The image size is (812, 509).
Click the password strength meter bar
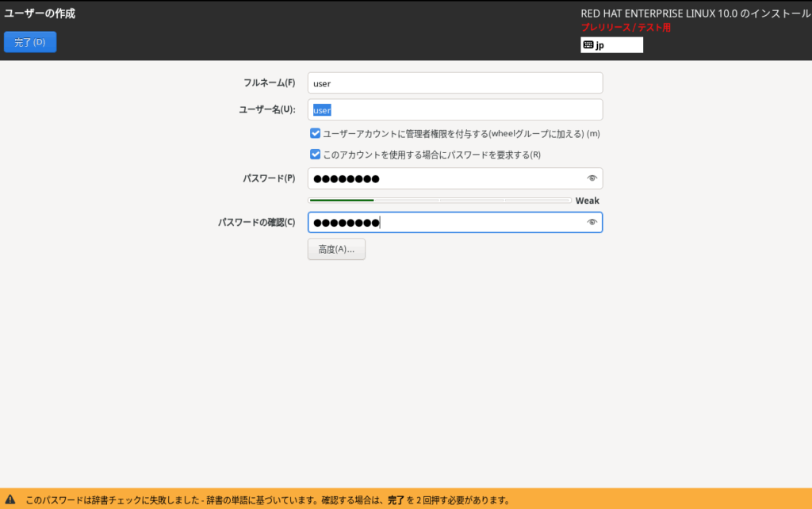click(x=439, y=201)
